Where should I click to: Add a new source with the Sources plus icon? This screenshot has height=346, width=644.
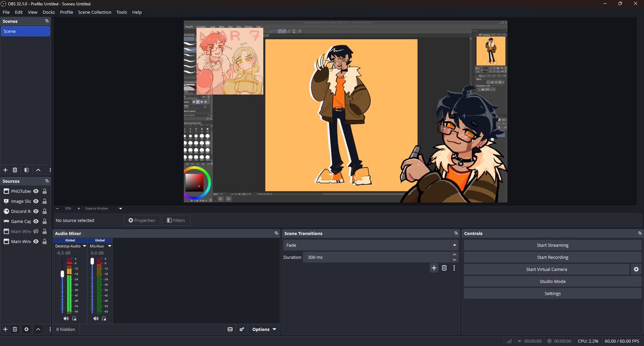[5, 329]
